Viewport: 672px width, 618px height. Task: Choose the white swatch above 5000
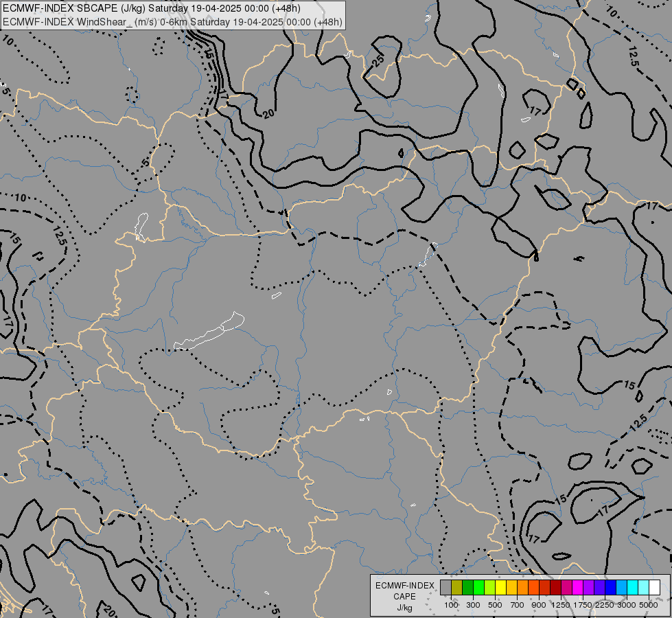pyautogui.click(x=654, y=588)
